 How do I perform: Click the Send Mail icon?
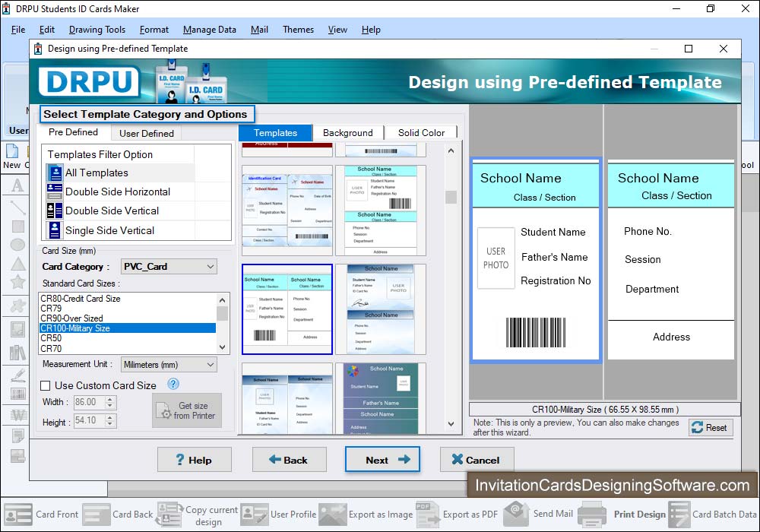click(517, 514)
